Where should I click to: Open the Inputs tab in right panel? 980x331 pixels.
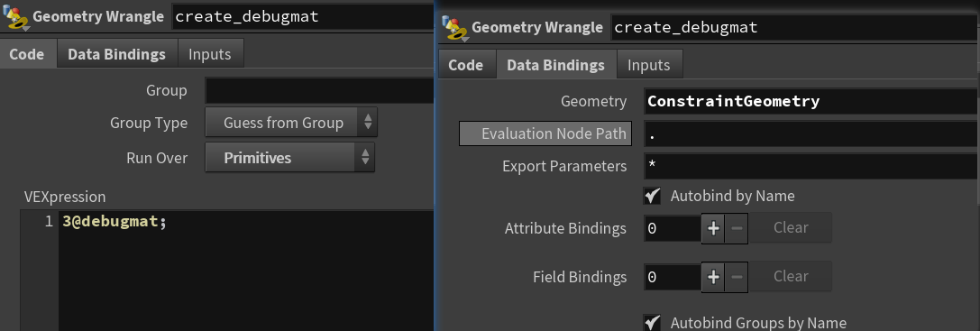649,64
